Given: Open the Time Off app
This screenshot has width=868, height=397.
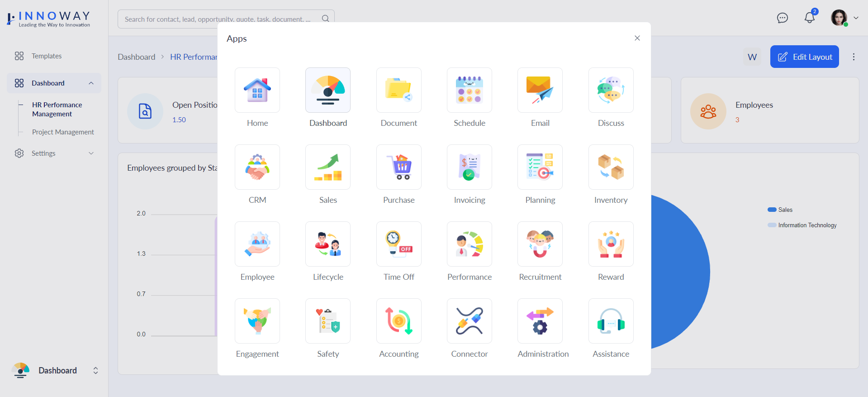Looking at the screenshot, I should coord(398,244).
